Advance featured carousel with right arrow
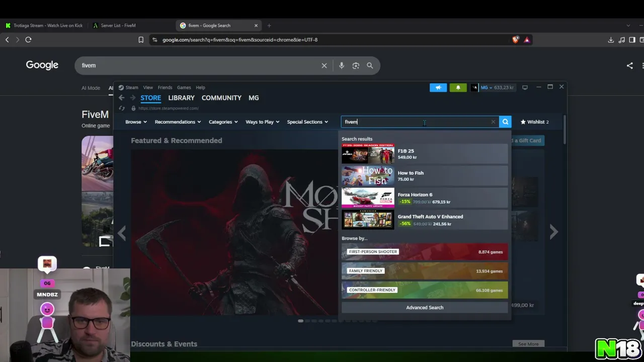The image size is (644, 362). 554,232
